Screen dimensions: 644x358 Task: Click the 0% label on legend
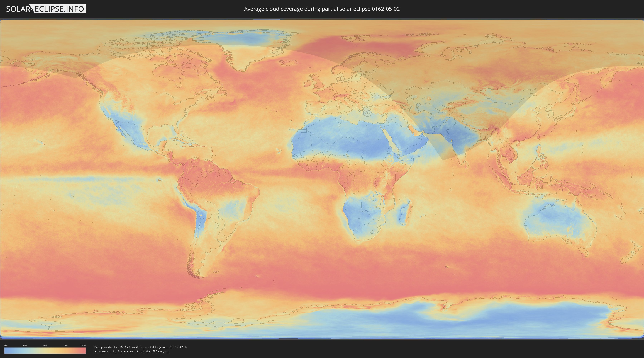6,345
